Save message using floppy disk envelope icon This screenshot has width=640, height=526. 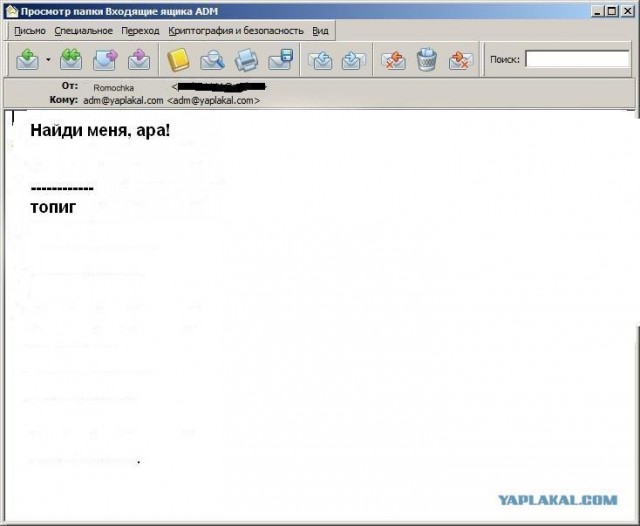(x=281, y=60)
